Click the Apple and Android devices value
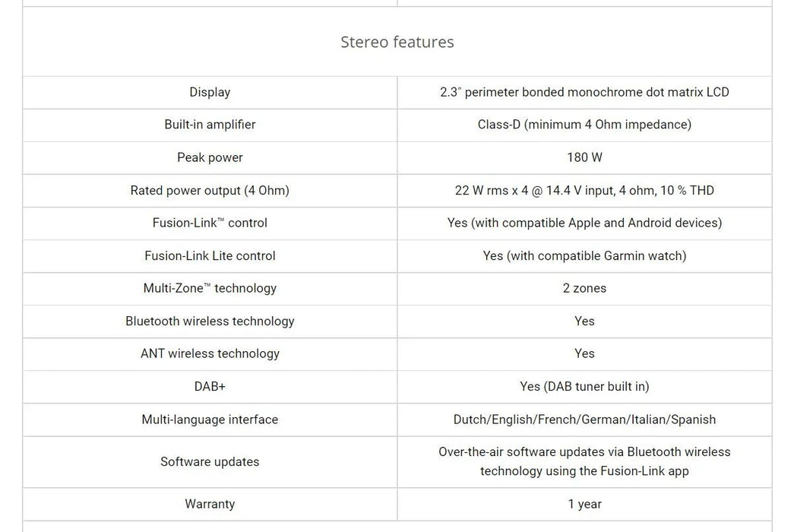The width and height of the screenshot is (794, 532). pos(584,223)
